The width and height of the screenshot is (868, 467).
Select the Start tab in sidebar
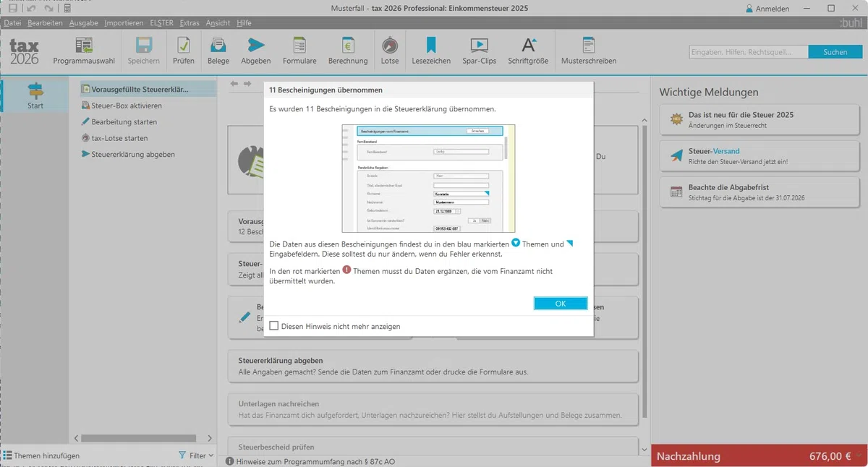[x=35, y=95]
